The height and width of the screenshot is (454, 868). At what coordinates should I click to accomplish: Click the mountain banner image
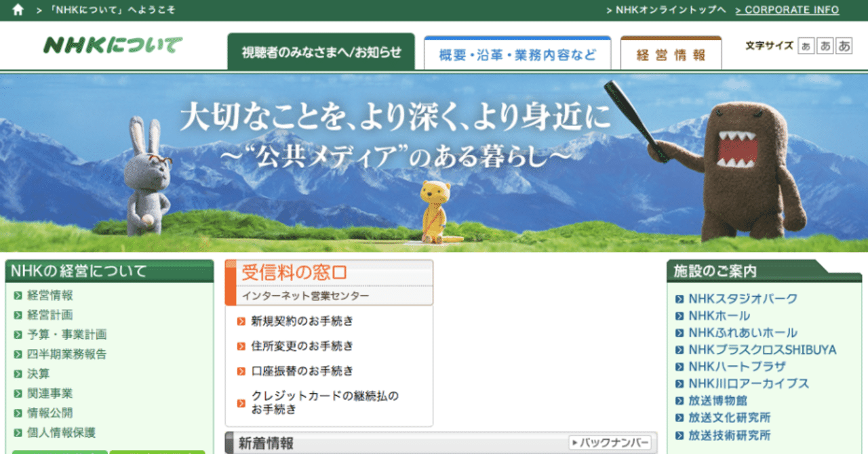point(434,163)
